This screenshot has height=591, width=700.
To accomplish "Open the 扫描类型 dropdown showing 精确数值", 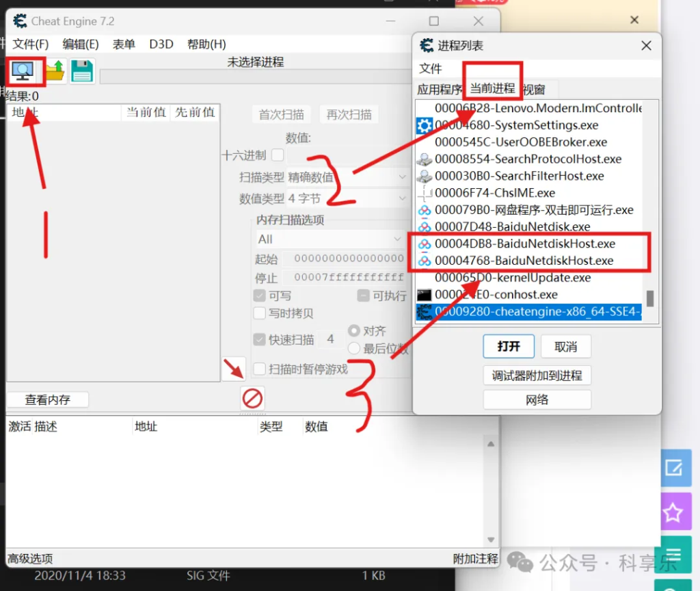I will click(x=347, y=177).
